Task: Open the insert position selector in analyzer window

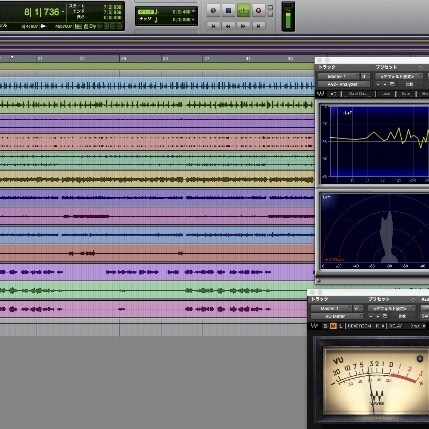Action: click(365, 76)
